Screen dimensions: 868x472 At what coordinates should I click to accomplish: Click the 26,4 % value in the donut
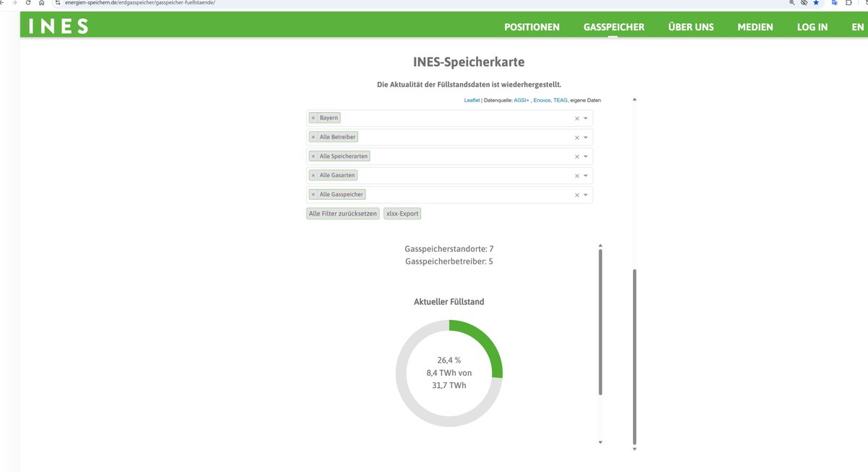click(x=449, y=360)
